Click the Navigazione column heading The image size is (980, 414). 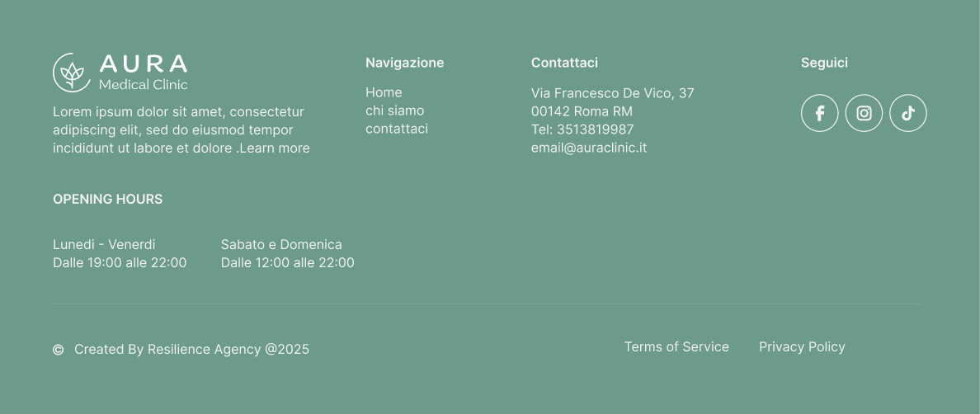pyautogui.click(x=405, y=63)
